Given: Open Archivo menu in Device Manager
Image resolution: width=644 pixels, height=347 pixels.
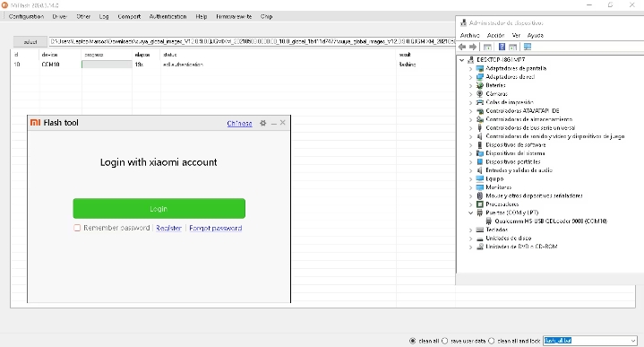Looking at the screenshot, I should [x=470, y=35].
